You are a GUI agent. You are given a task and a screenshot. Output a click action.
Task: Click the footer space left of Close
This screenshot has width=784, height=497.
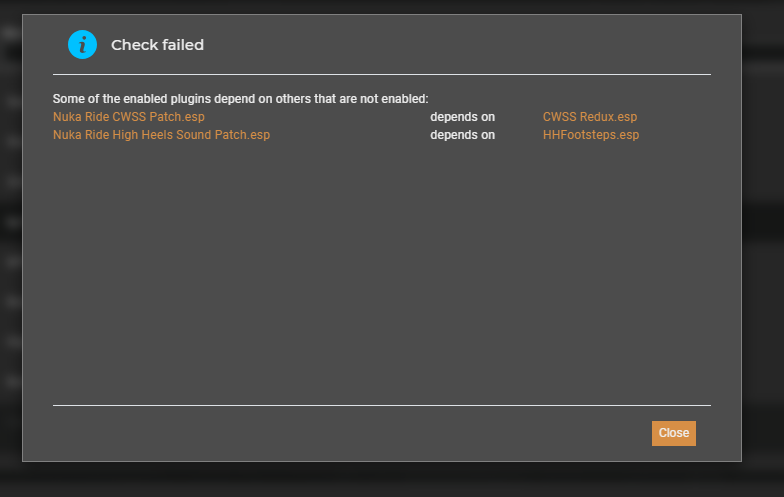point(350,433)
